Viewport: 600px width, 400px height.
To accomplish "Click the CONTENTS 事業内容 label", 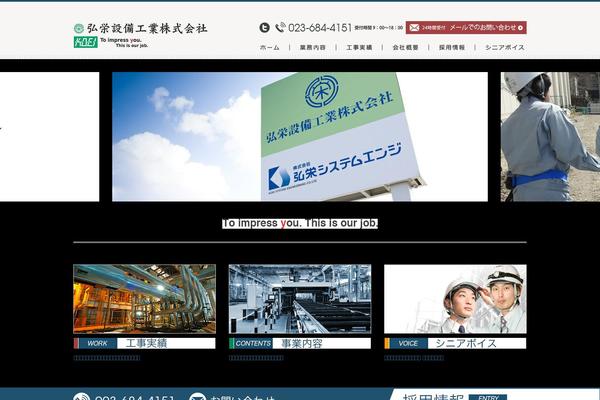I will tap(300, 343).
